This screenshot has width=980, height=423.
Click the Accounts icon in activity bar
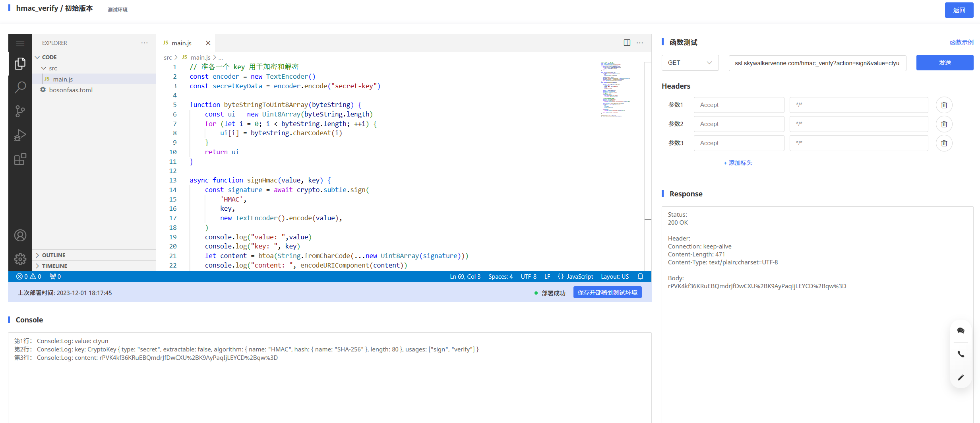20,235
